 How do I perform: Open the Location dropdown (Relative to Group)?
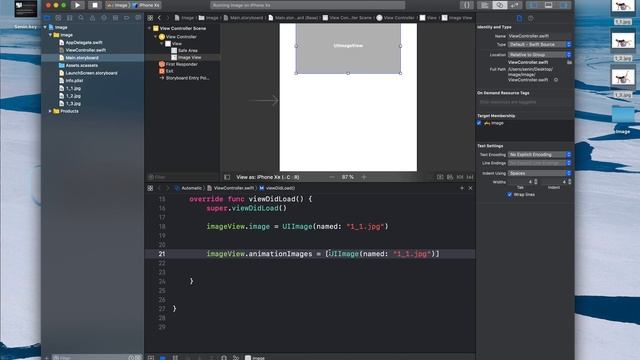pos(539,55)
